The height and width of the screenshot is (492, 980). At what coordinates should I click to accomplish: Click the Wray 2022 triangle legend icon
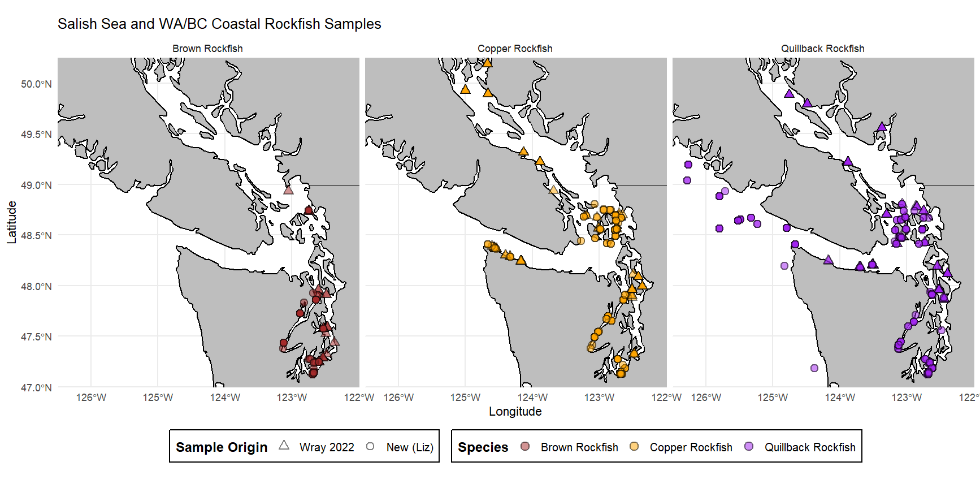tap(284, 446)
